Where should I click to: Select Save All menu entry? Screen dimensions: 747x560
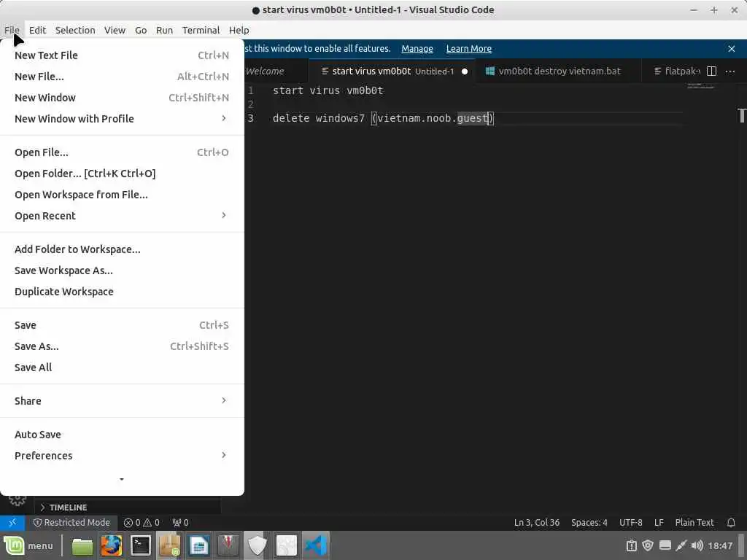point(122,367)
